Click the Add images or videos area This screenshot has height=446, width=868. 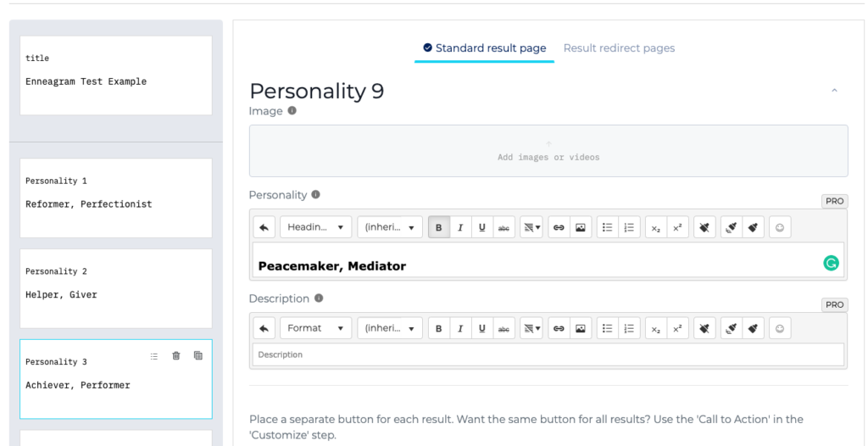point(548,151)
